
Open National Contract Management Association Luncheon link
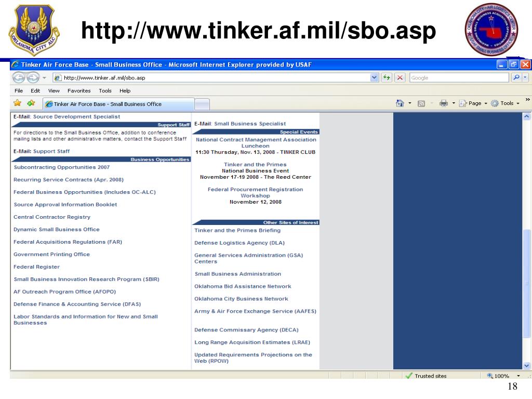tap(256, 142)
